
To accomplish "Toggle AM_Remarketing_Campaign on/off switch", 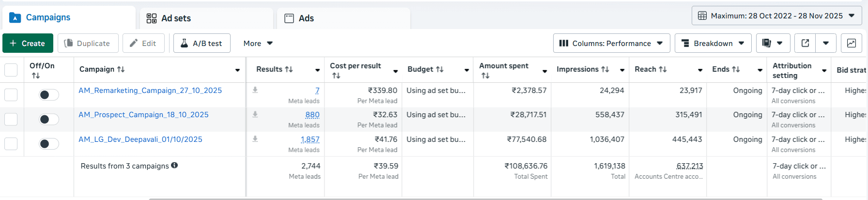I will pos(49,95).
